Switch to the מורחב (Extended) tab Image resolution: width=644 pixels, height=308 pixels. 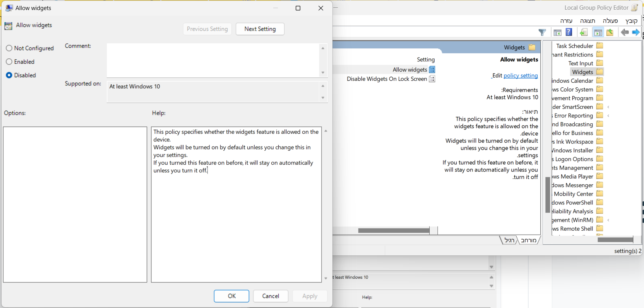(529, 240)
